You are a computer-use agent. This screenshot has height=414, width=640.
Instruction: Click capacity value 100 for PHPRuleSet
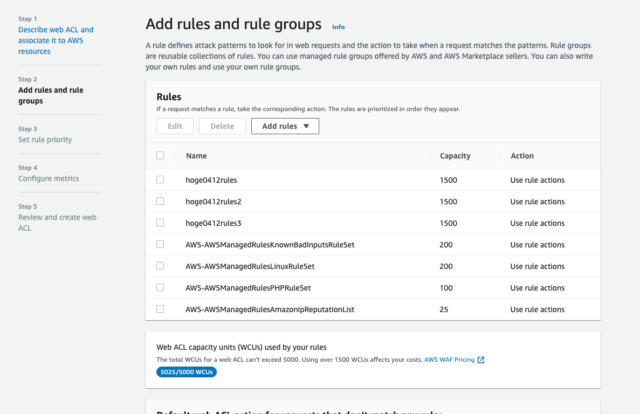[x=446, y=288]
